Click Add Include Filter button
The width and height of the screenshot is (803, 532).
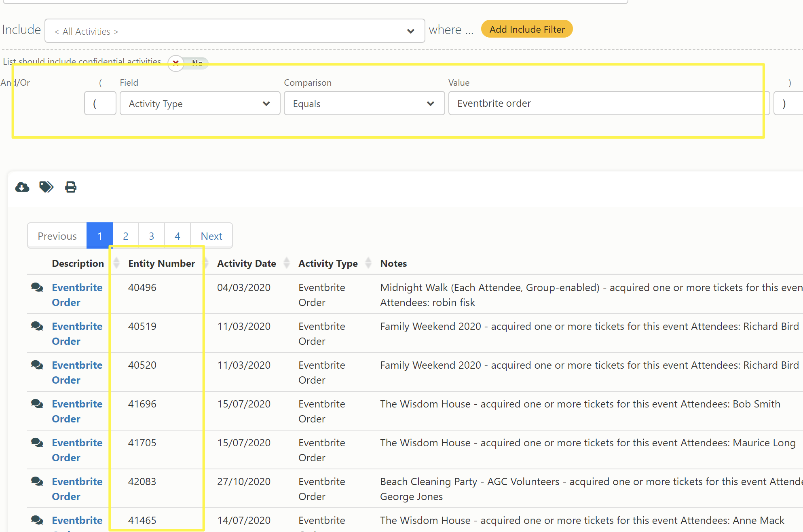[x=527, y=29]
